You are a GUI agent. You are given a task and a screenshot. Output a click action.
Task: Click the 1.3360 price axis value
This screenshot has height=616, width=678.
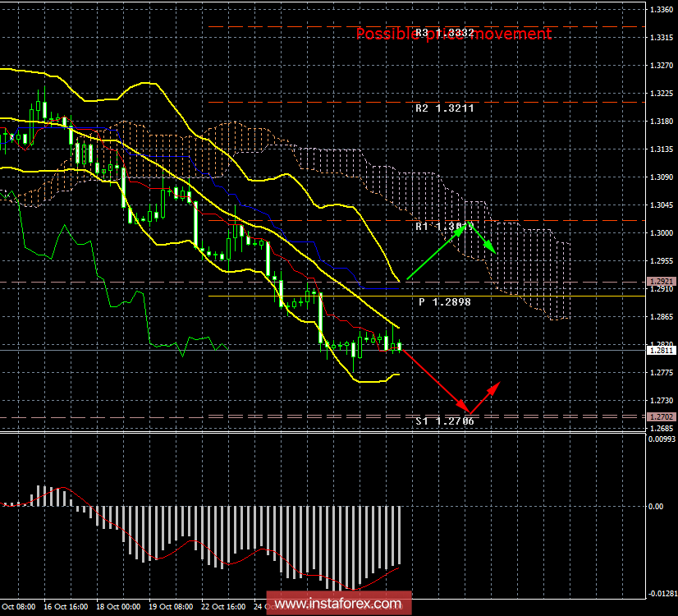tap(662, 10)
